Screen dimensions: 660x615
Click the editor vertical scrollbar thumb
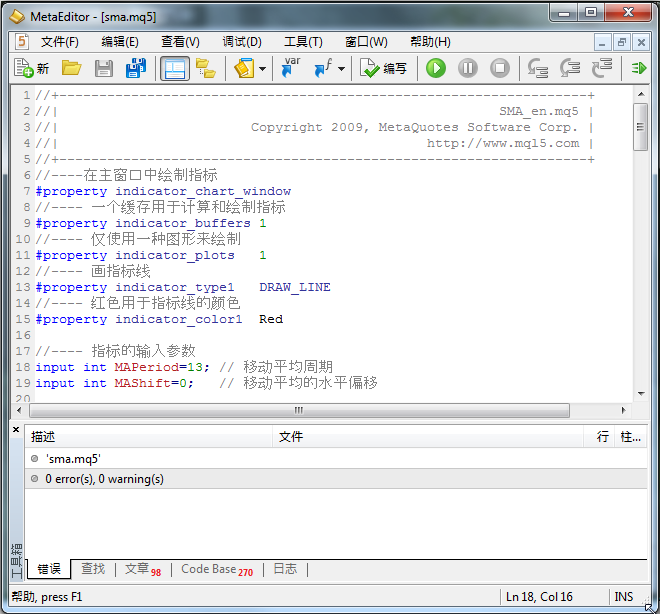(x=641, y=126)
